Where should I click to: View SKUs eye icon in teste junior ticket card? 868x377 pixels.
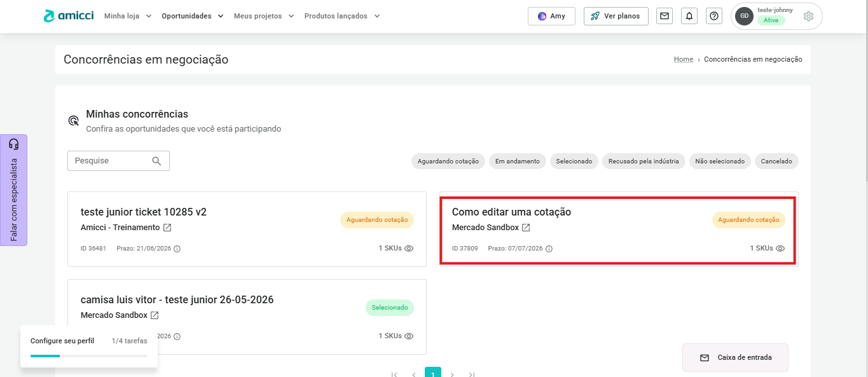point(409,249)
